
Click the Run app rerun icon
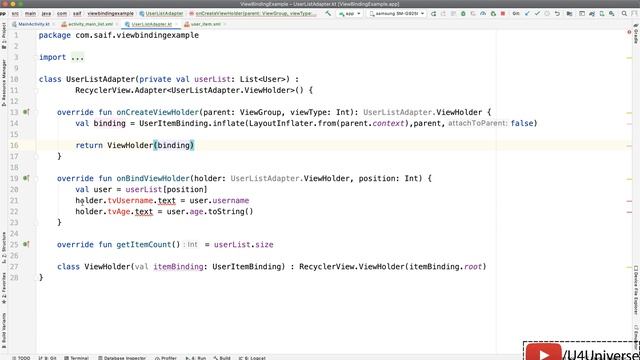click(433, 13)
